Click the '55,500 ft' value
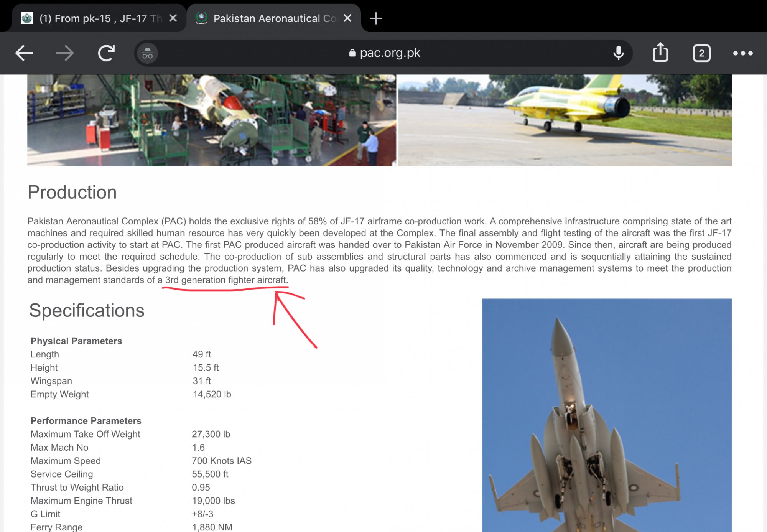 pos(210,474)
